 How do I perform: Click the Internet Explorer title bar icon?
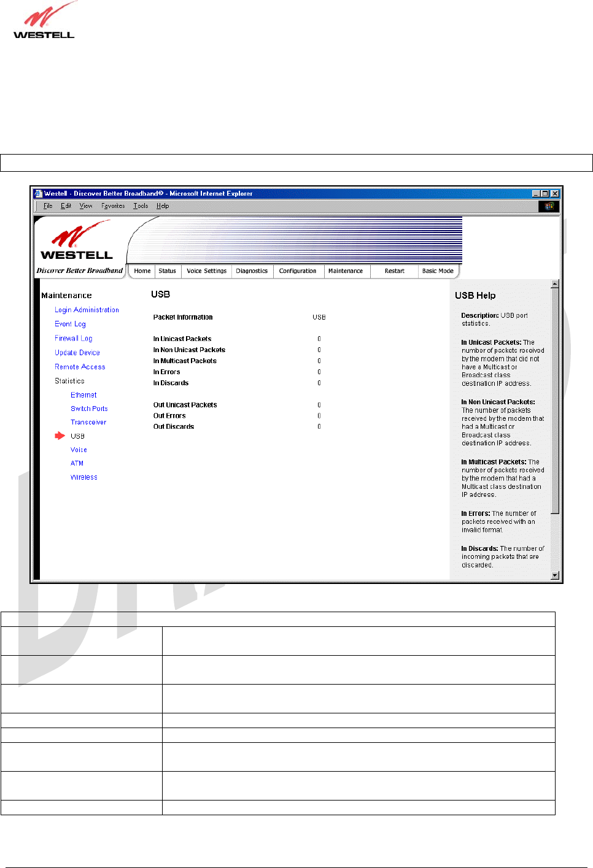(38, 193)
